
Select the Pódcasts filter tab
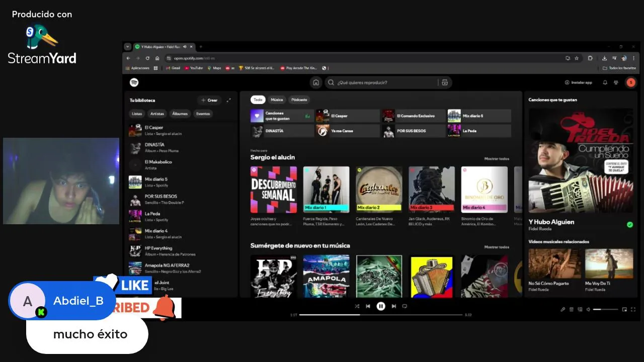(299, 100)
